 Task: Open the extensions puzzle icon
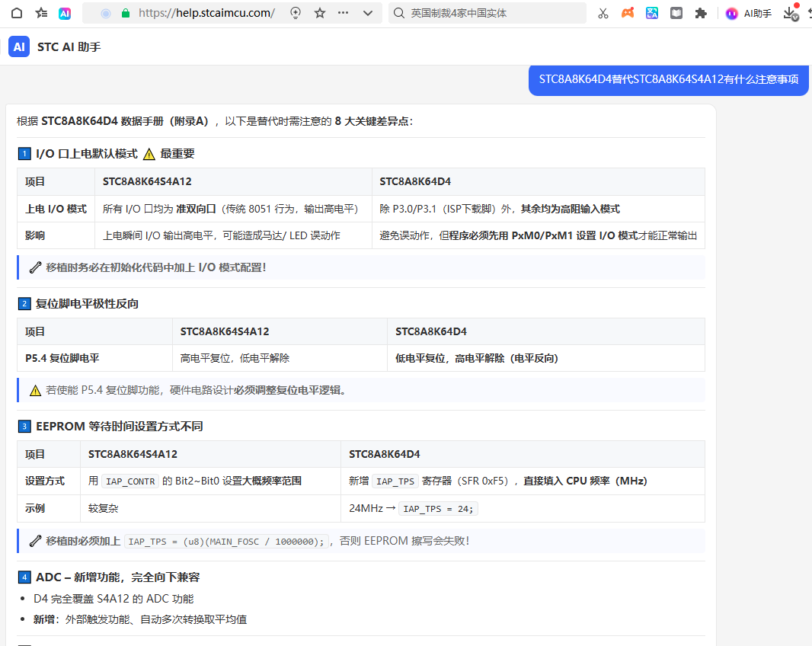(x=701, y=13)
